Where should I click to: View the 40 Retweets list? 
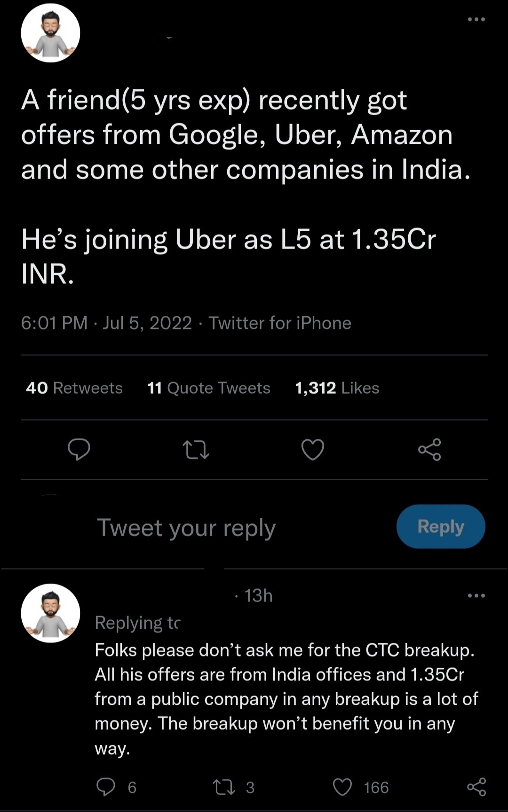point(74,388)
